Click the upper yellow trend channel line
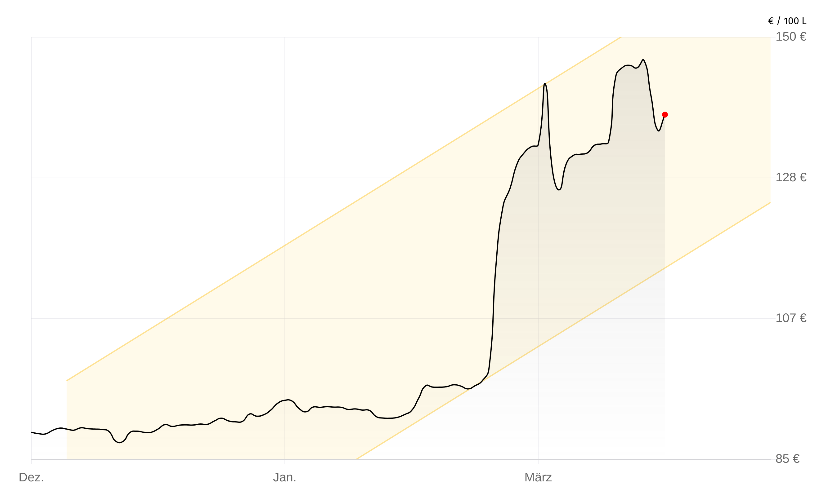Screen dimensions: 819x504 pos(333,215)
